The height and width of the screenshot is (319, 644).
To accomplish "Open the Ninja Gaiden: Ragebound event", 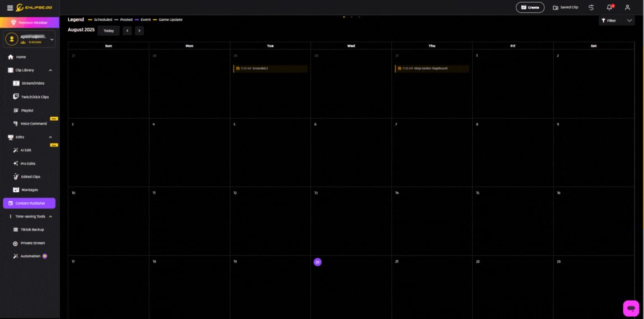I will [x=432, y=68].
